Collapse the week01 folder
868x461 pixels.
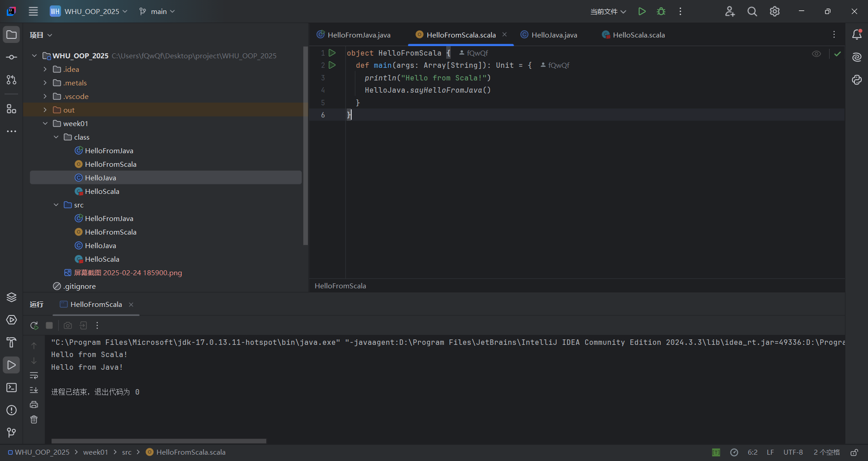click(45, 123)
